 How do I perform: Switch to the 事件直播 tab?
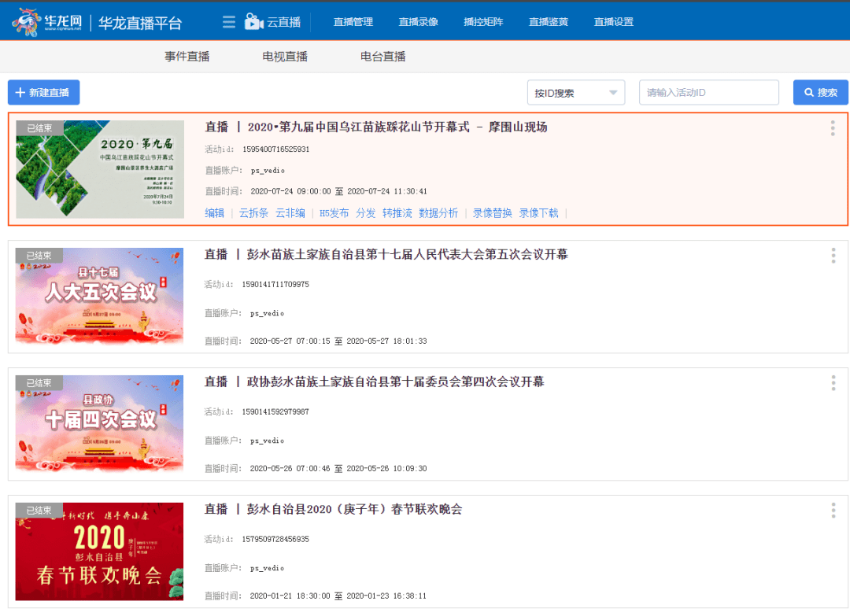(187, 57)
